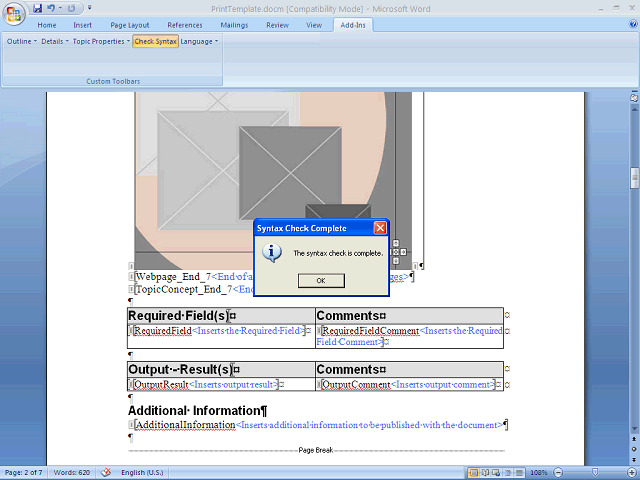Close the Syntax Check Complete dialog
Image resolution: width=640 pixels, height=480 pixels.
380,228
